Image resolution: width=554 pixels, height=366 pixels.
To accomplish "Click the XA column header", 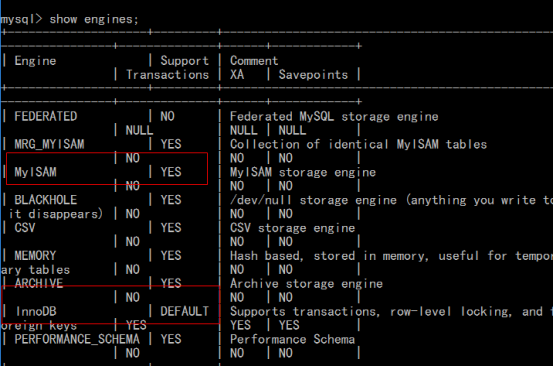I will pos(237,75).
